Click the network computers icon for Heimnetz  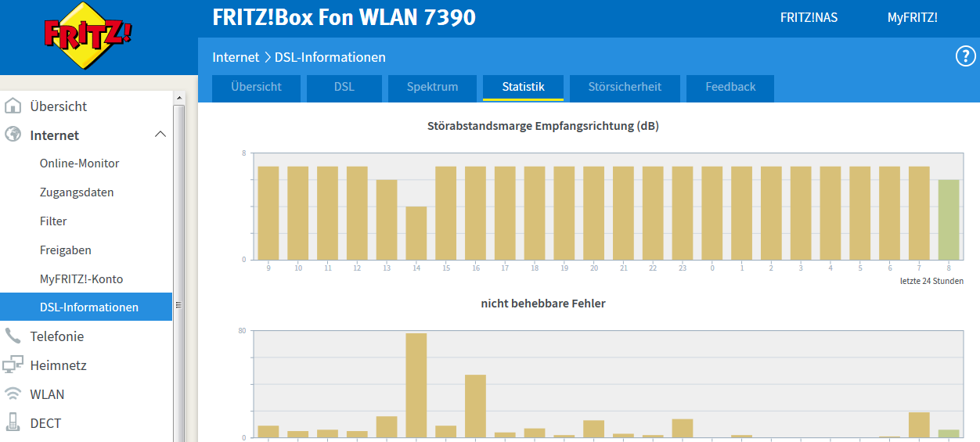[x=13, y=365]
